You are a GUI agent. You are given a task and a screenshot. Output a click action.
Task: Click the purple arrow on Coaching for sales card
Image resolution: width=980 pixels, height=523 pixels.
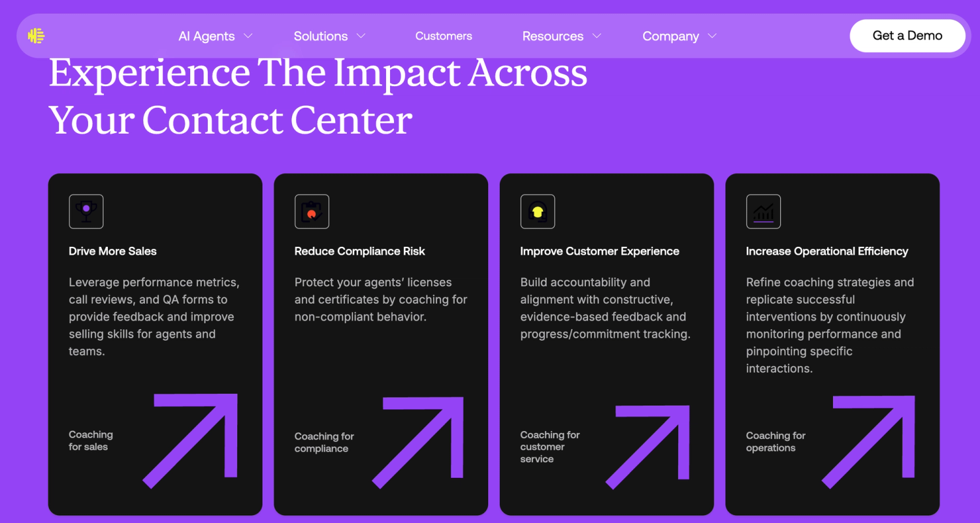tap(190, 441)
